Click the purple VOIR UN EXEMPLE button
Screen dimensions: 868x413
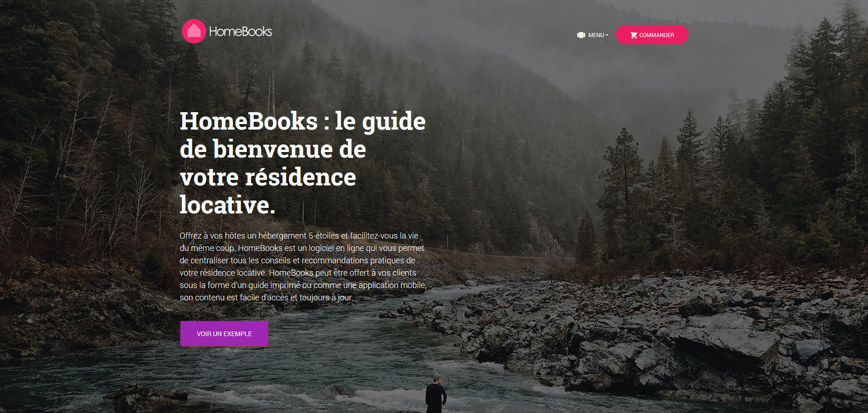(x=224, y=334)
